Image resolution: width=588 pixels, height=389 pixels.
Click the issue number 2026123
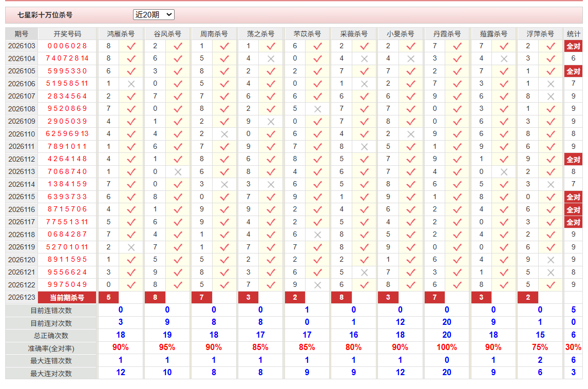(22, 298)
